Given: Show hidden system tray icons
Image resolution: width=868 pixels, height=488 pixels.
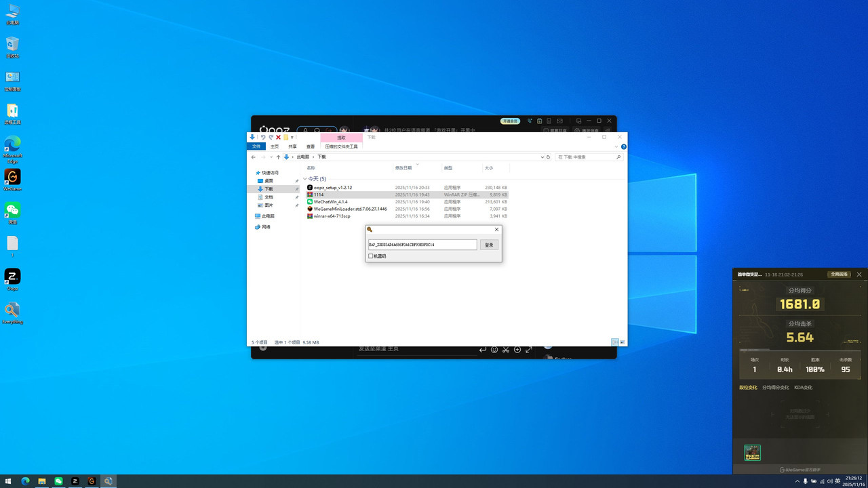Looking at the screenshot, I should (x=797, y=481).
